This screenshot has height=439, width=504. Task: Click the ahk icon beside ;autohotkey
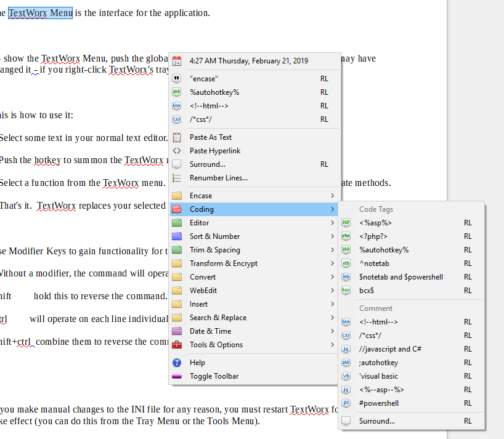point(346,363)
